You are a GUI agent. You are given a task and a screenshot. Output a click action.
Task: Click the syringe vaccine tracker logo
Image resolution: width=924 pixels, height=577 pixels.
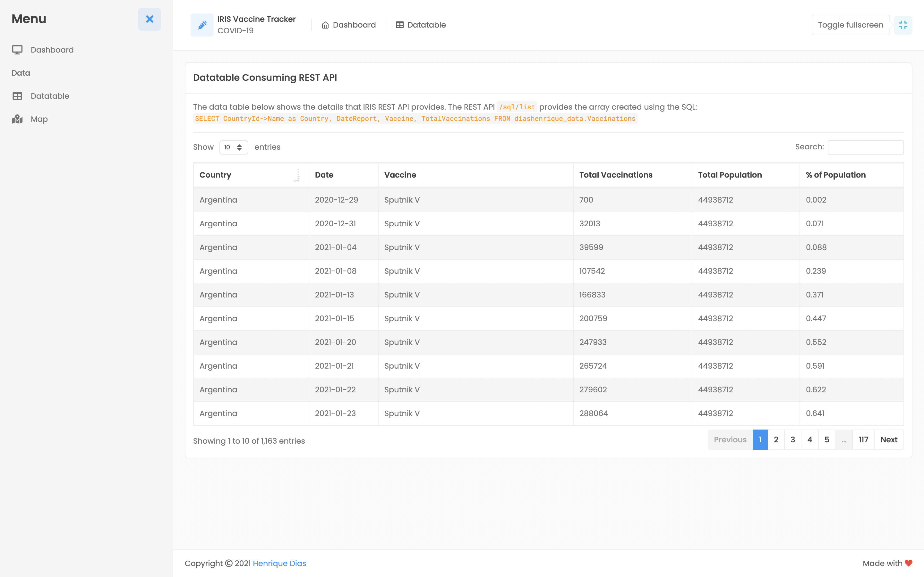[x=202, y=25]
